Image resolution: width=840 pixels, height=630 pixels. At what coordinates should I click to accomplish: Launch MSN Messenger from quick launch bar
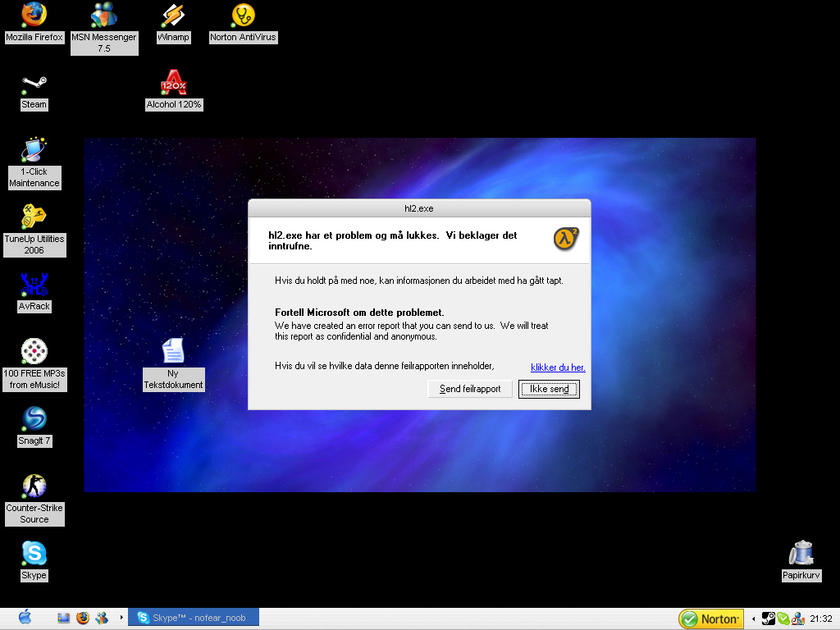pos(101,619)
